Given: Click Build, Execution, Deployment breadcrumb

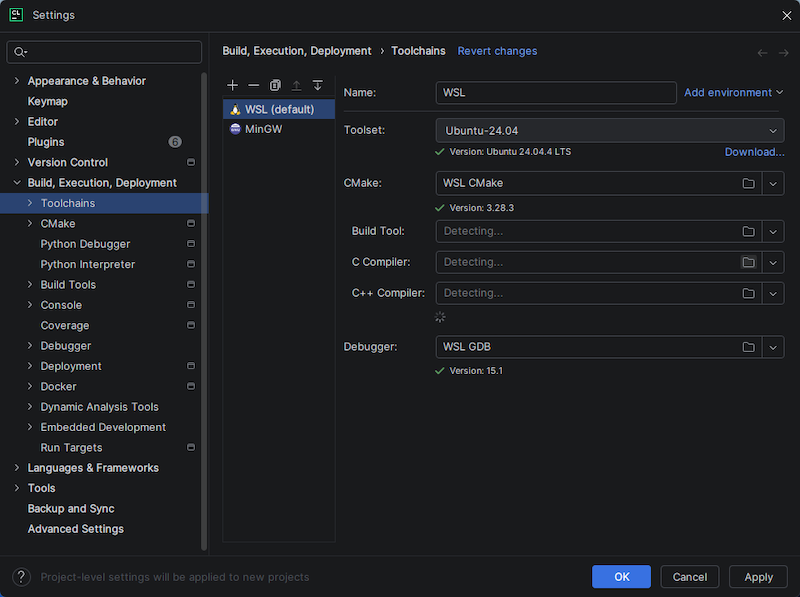Looking at the screenshot, I should click(296, 51).
